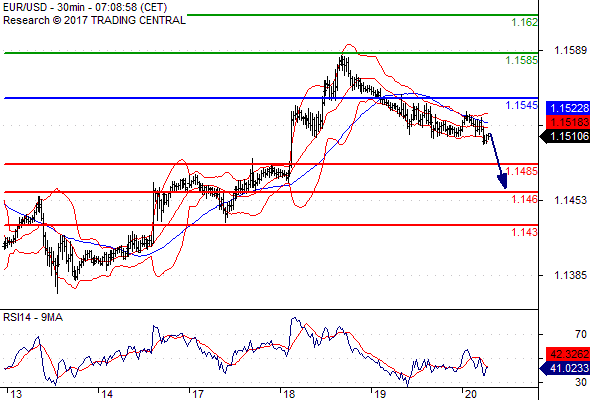Click the red 1.1485 support label
590x400 pixels.
[522, 171]
